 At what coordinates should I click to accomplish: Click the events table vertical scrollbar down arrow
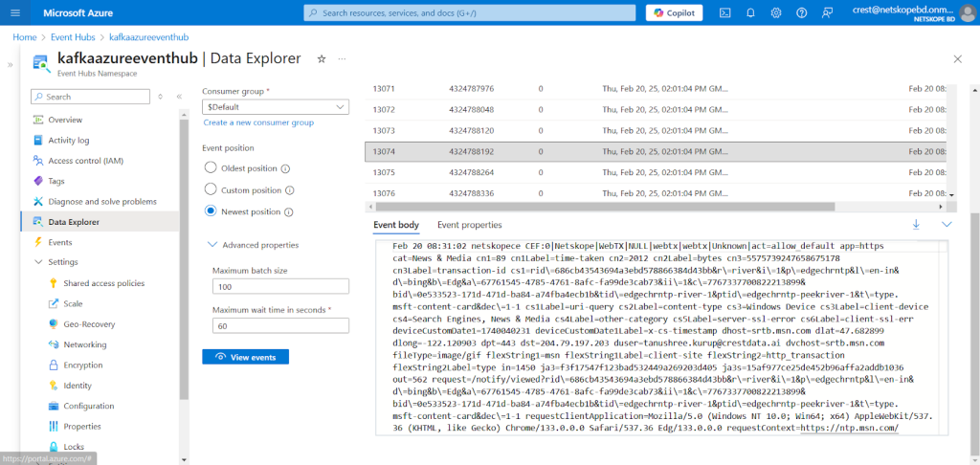tap(952, 195)
